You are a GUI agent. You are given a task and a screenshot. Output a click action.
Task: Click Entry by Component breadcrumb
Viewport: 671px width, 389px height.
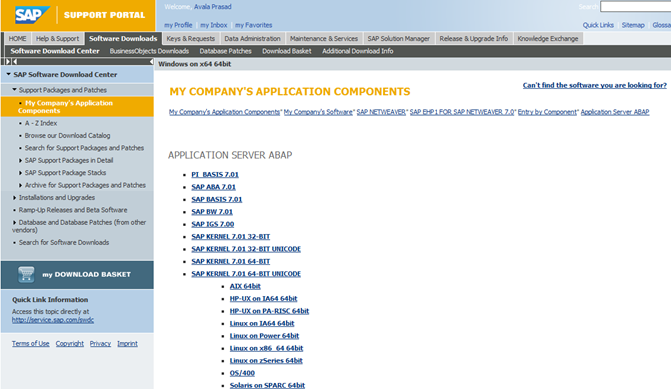click(547, 112)
